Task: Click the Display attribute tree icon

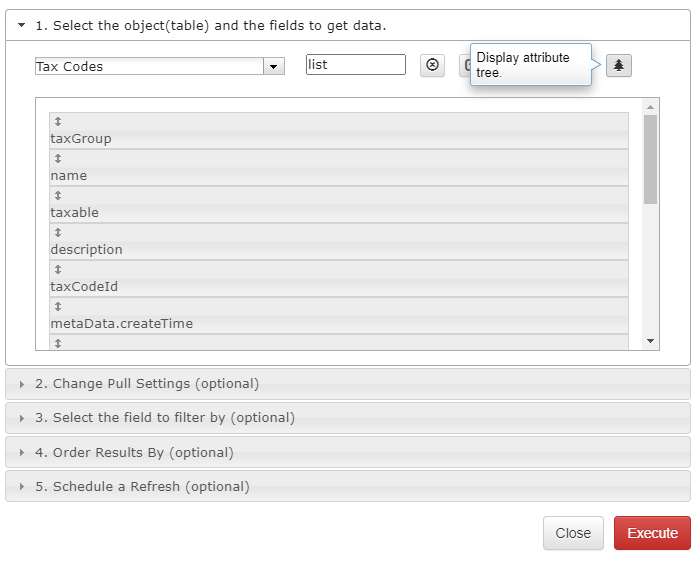Action: pyautogui.click(x=618, y=66)
